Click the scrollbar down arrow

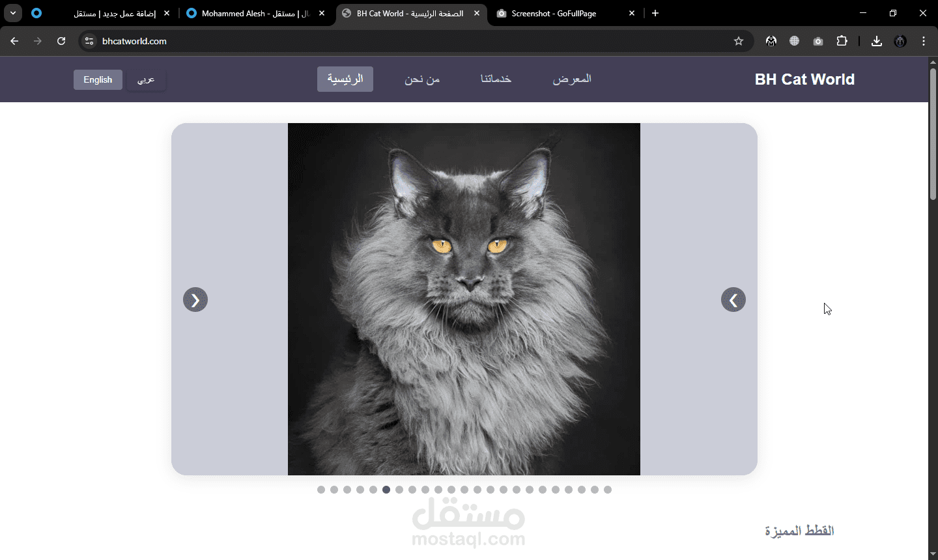coord(933,555)
